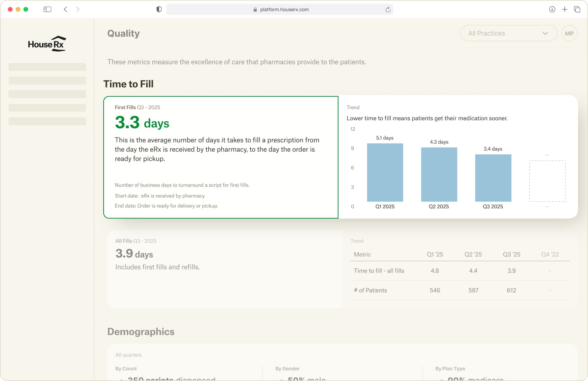This screenshot has height=381, width=588.
Task: Expand the All Practices chevron arrow
Action: [545, 33]
